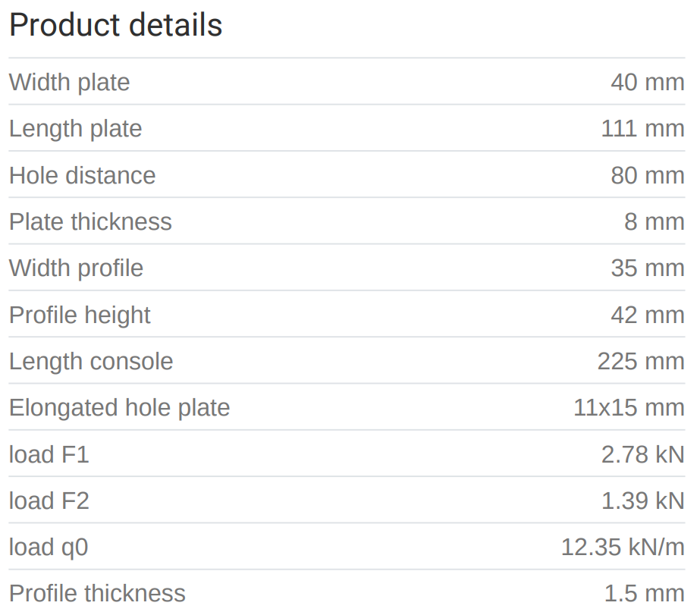Click the Width plate label

(69, 82)
